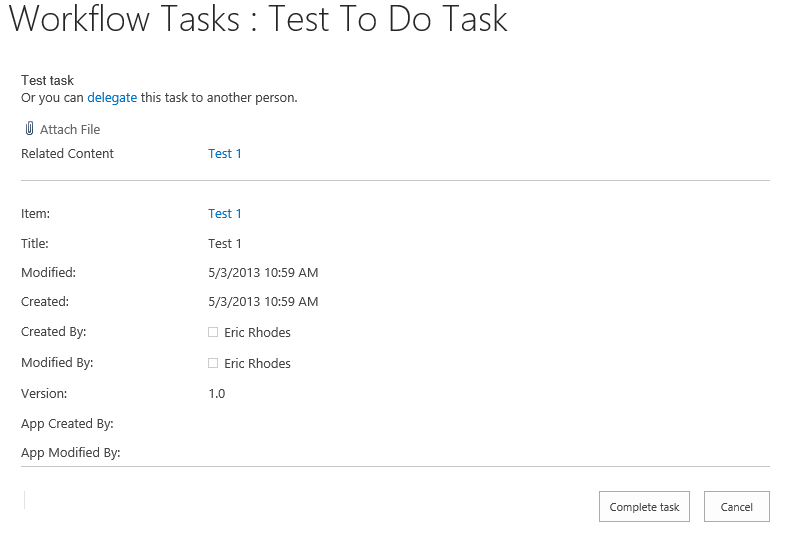Screen dimensions: 789x534
Task: Click the Related Content label
Action: coord(67,154)
